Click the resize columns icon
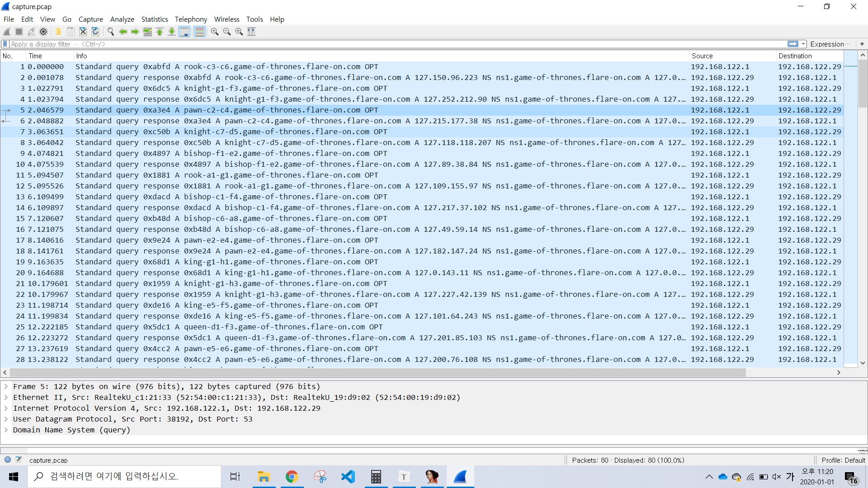This screenshot has width=868, height=488. (x=251, y=32)
